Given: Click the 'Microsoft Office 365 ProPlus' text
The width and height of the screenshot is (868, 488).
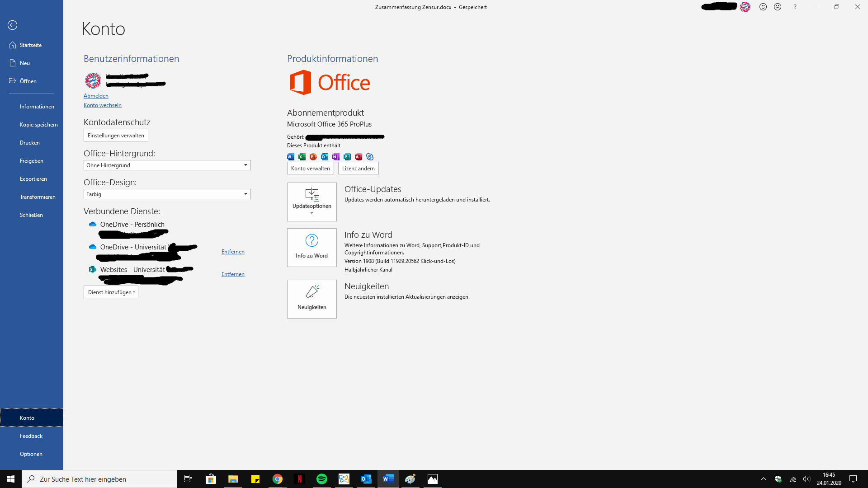Looking at the screenshot, I should tap(329, 124).
